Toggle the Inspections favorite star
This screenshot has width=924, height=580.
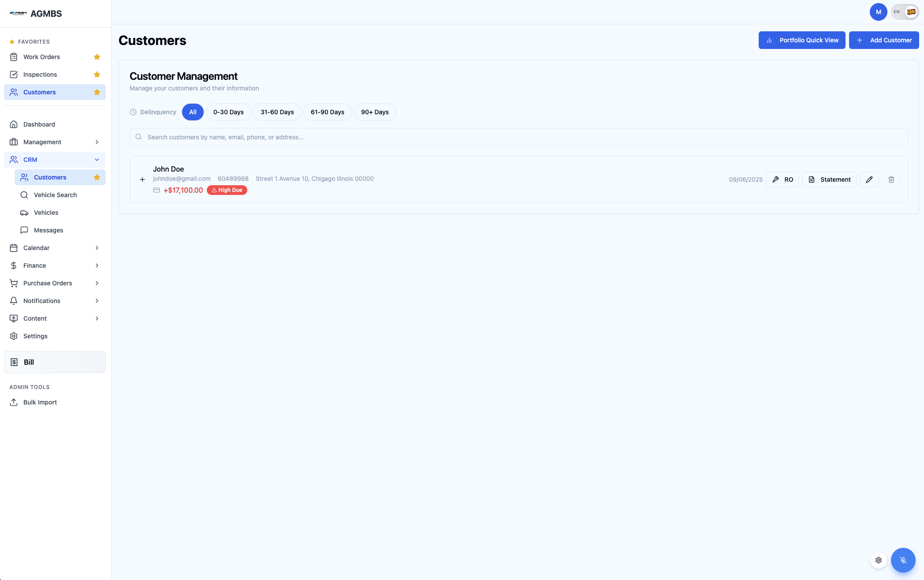[x=97, y=75]
